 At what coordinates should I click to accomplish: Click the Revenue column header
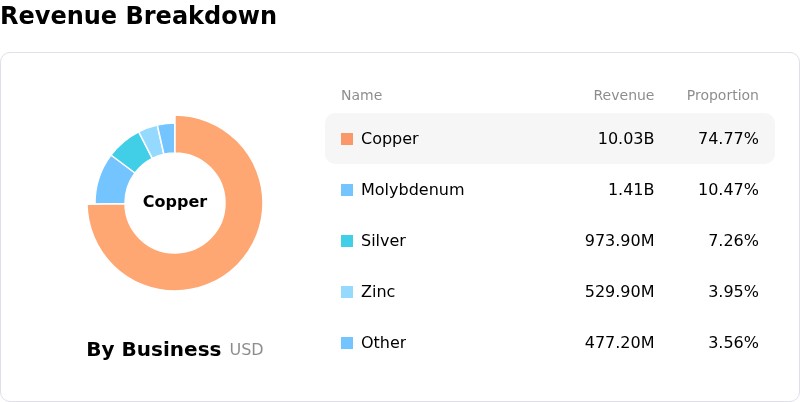coord(623,95)
